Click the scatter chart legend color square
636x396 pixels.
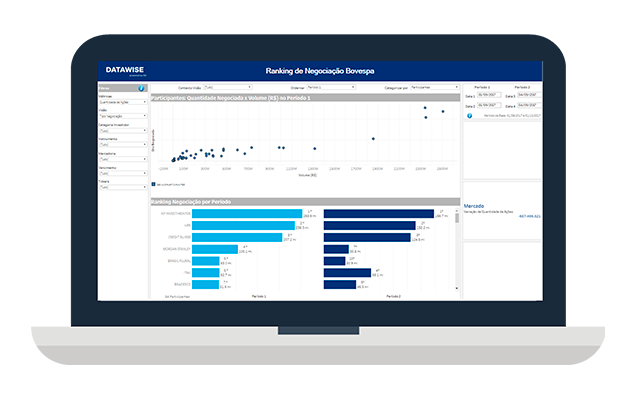(x=153, y=184)
